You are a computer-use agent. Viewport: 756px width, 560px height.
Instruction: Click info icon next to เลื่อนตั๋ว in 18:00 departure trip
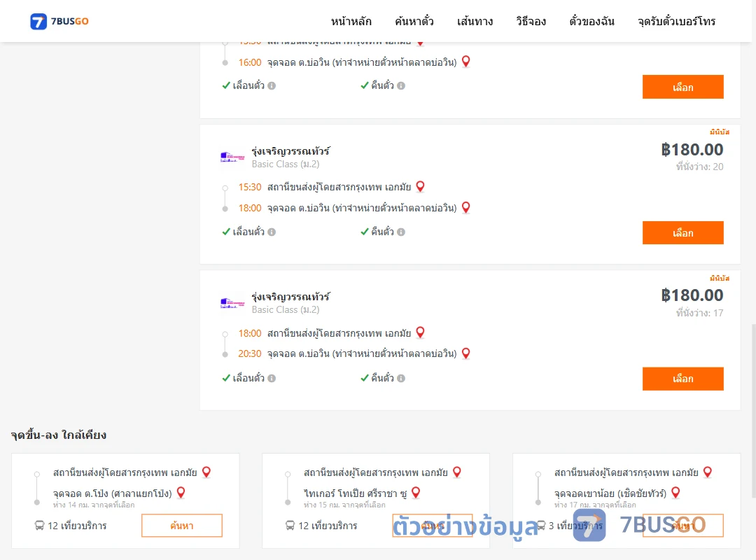click(272, 378)
